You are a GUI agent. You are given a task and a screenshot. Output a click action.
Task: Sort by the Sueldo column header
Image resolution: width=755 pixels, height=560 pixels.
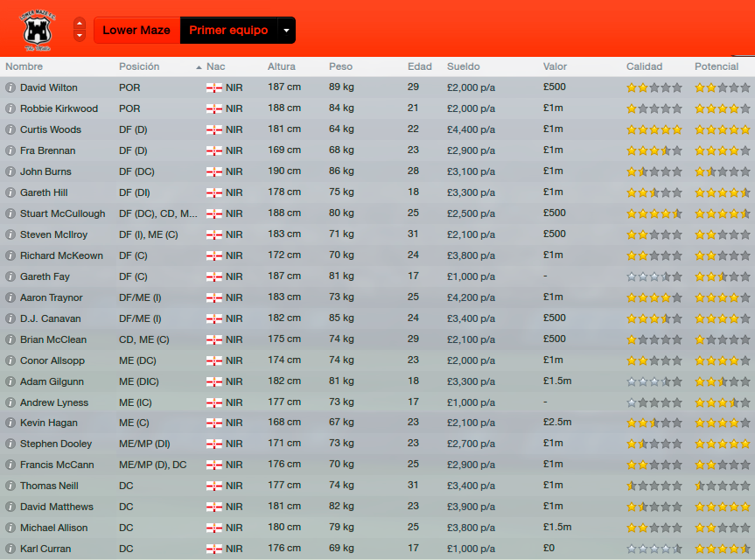point(463,66)
